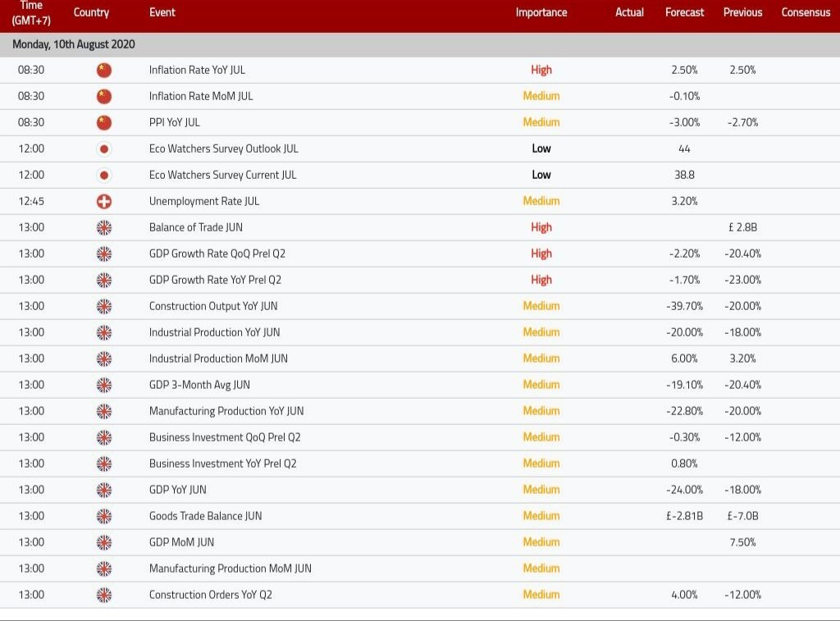The height and width of the screenshot is (621, 840).
Task: Click UK flag beside GDP 3-Month Avg JUN
Action: point(104,385)
